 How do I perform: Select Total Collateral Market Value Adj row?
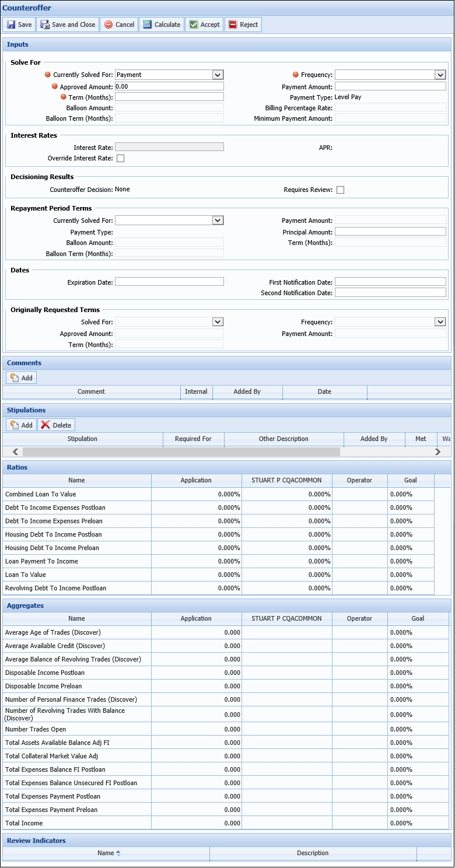tap(226, 756)
